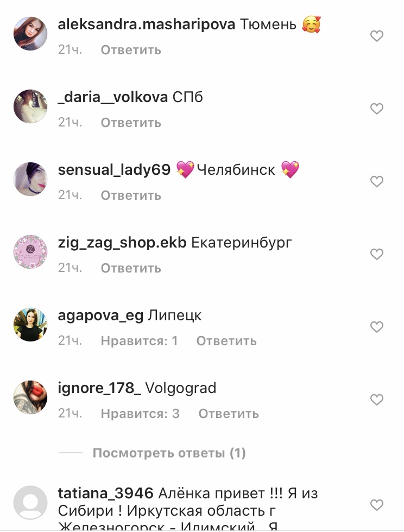Screen dimensions: 404x532
Task: Reply to ignore_178_'s Volgograd comment
Action: click(x=229, y=414)
